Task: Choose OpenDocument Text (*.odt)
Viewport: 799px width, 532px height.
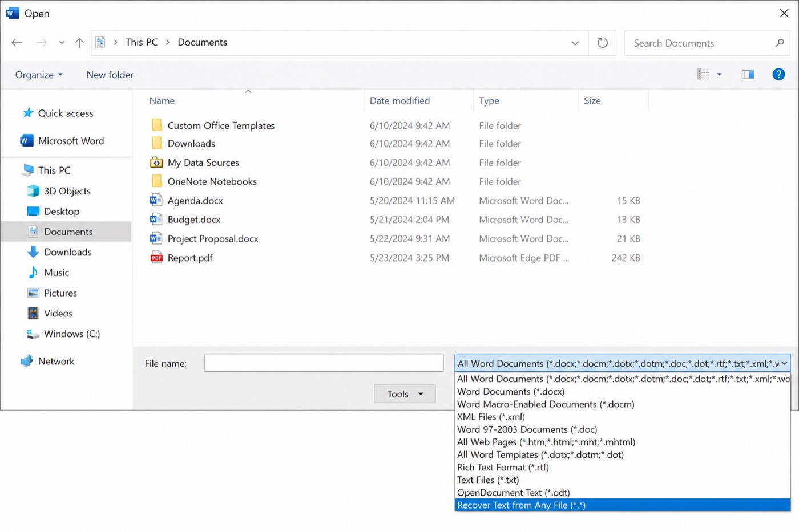Action: tap(623, 492)
